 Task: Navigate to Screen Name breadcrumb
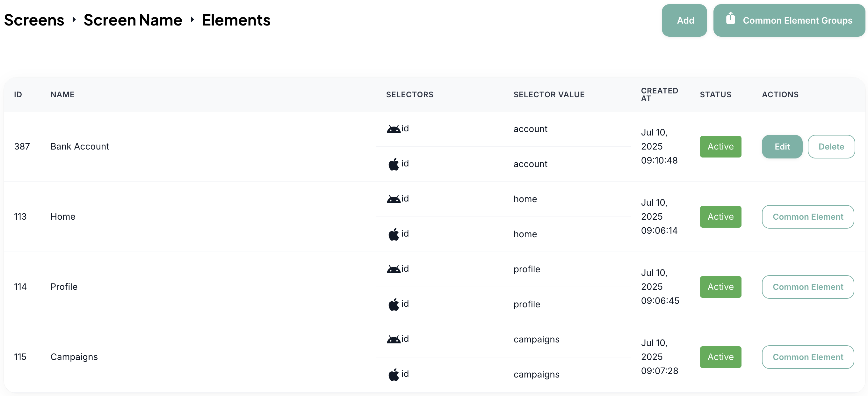click(x=133, y=20)
